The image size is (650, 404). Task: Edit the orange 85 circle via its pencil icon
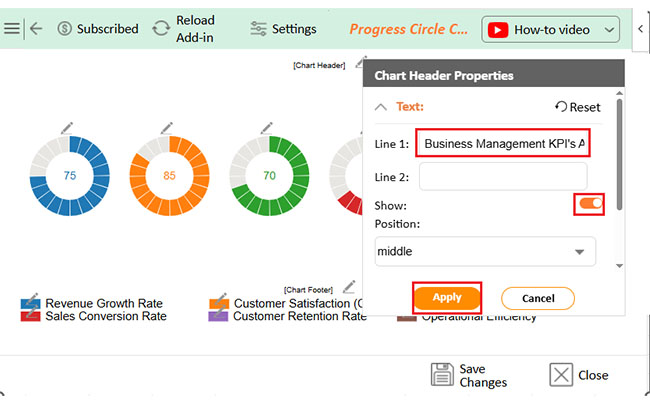point(167,128)
